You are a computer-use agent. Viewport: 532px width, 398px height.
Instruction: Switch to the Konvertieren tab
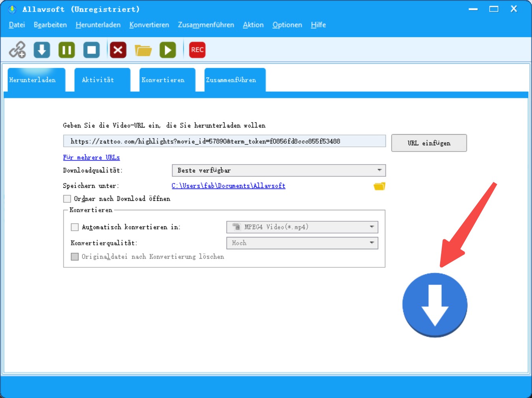167,80
